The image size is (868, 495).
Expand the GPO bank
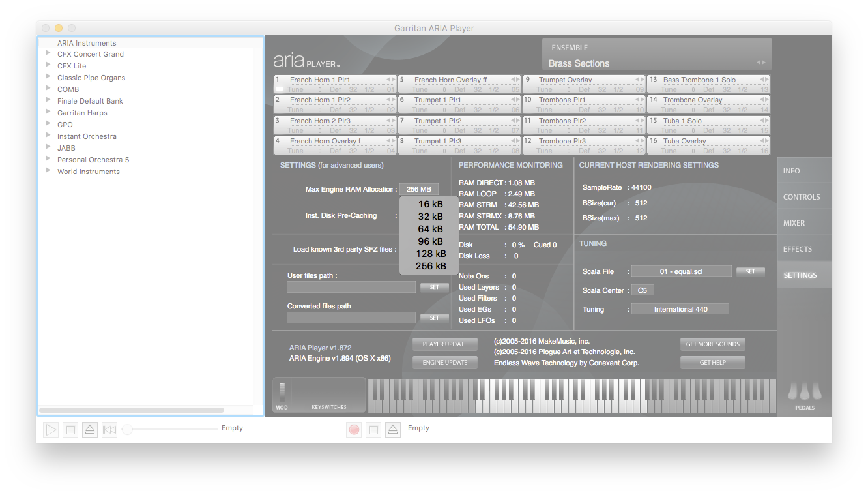(48, 125)
